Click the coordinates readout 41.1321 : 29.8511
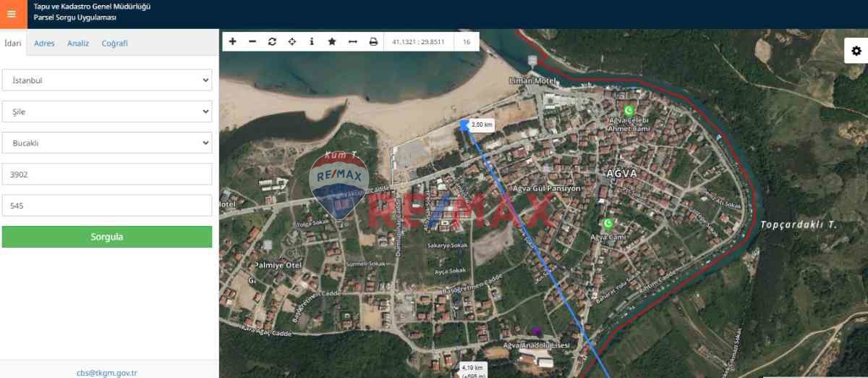 (x=418, y=42)
